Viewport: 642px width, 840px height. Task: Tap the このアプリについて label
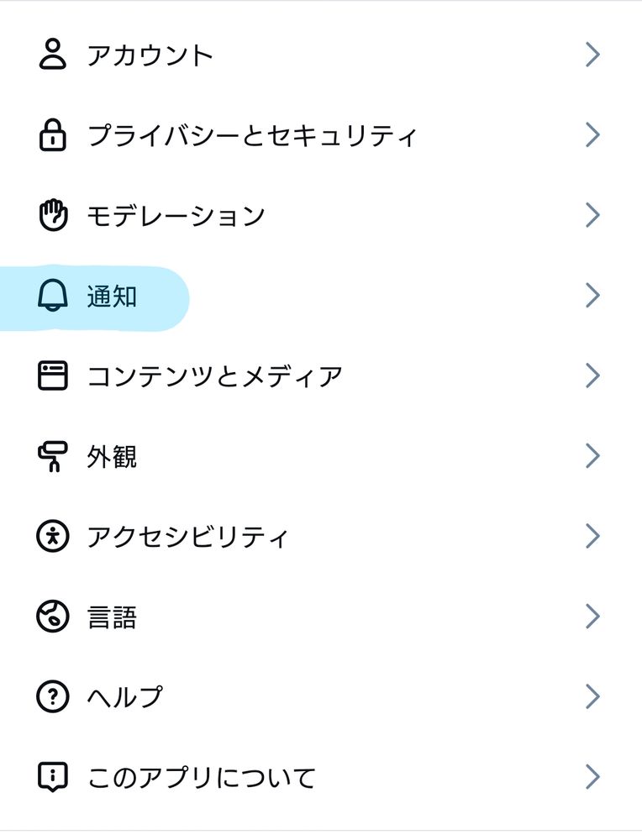201,777
